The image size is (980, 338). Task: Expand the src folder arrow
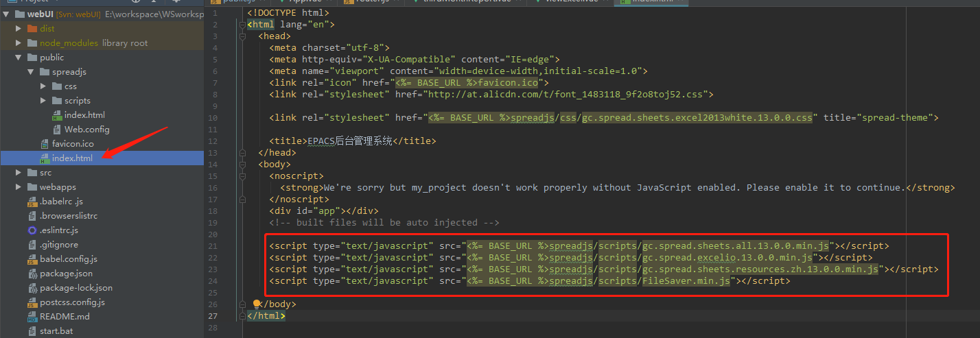[19, 173]
